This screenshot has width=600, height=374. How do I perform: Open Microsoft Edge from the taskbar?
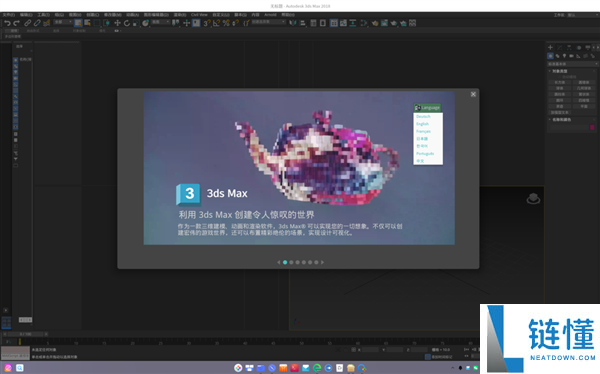[317, 368]
